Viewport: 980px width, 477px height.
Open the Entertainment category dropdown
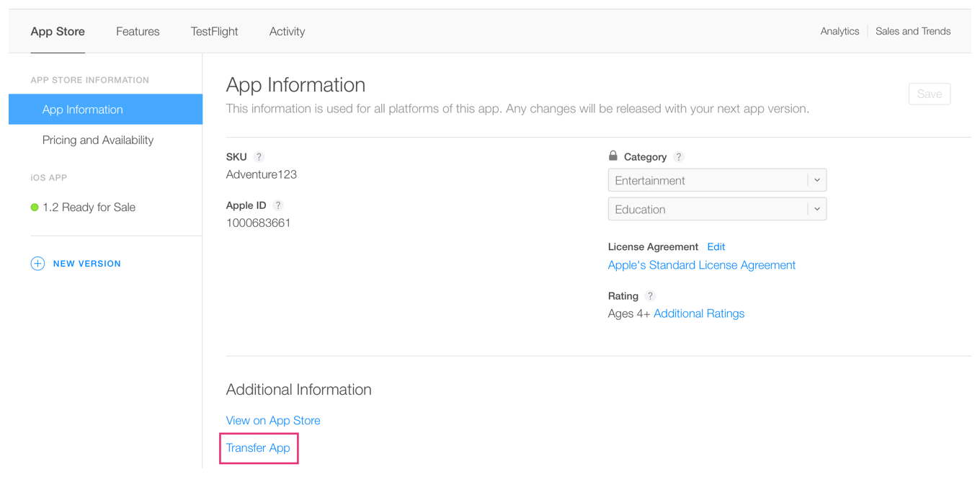(717, 179)
